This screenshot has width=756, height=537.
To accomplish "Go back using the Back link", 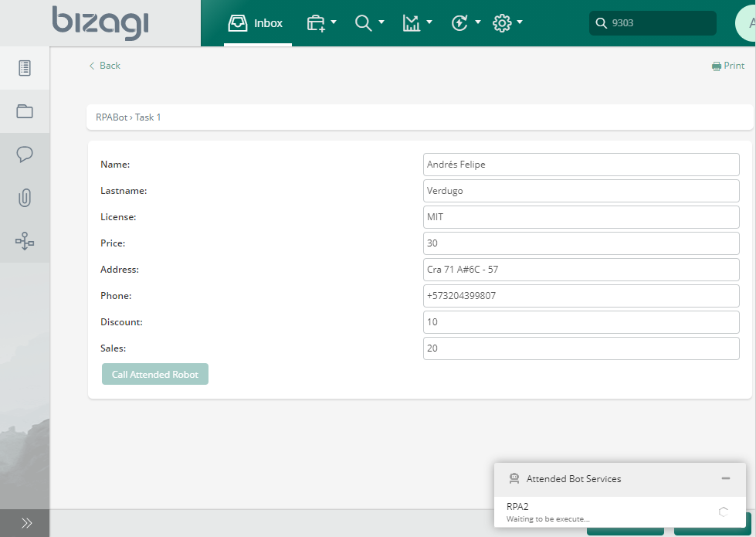I will click(104, 66).
